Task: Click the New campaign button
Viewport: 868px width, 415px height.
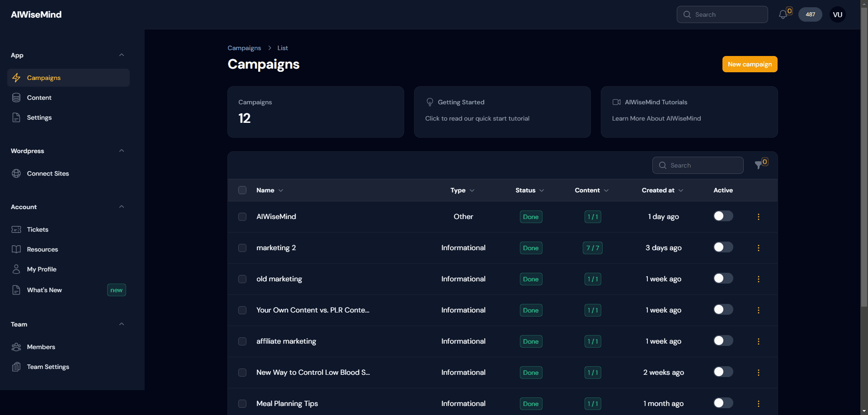Action: pos(750,64)
